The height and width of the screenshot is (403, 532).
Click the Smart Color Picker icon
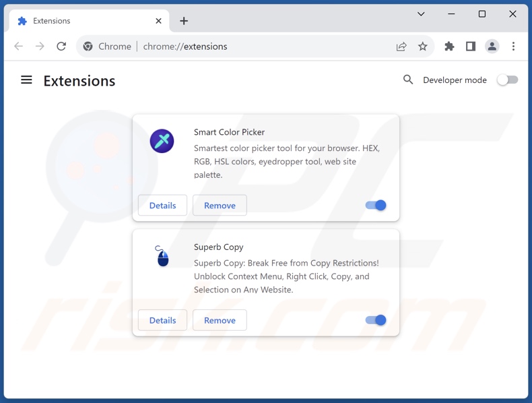(x=162, y=141)
